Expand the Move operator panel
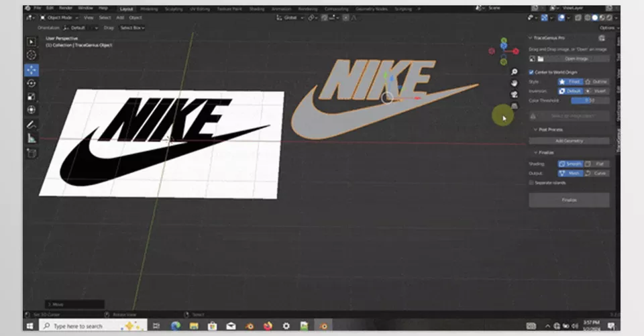Image resolution: width=644 pixels, height=336 pixels. pos(74,304)
